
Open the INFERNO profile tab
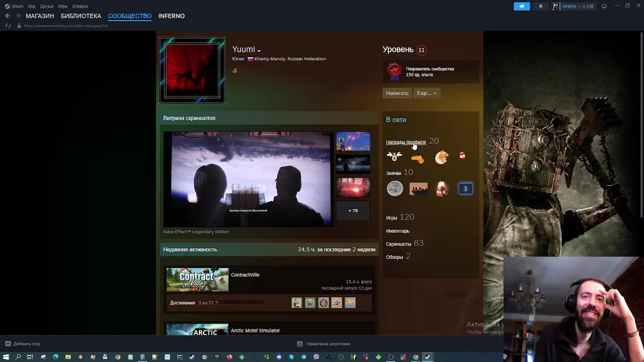pos(172,16)
